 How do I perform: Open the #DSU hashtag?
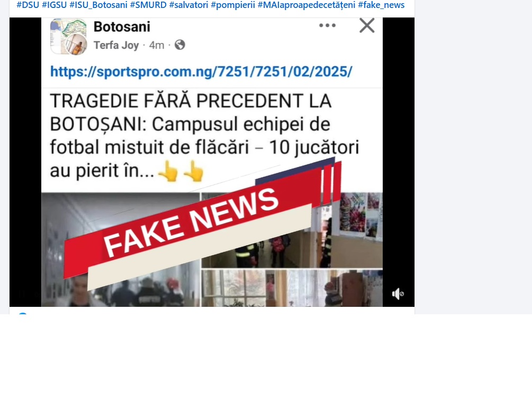(x=28, y=5)
